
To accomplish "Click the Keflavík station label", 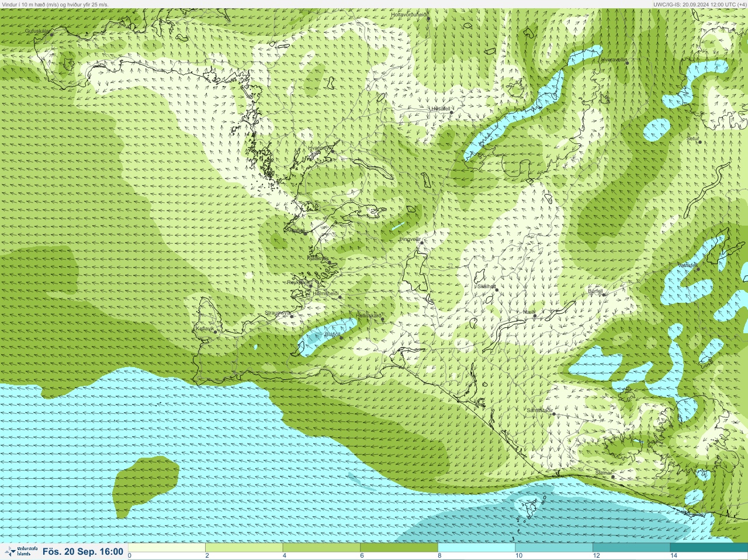I will 204,329.
